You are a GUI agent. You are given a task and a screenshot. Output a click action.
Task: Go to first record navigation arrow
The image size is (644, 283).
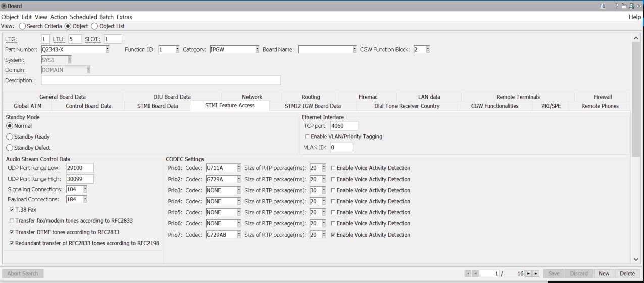point(468,273)
